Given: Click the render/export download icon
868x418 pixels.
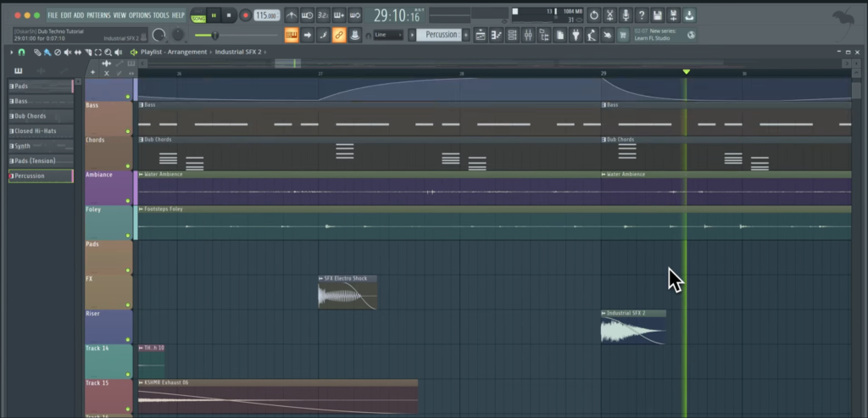Looking at the screenshot, I should pos(689,15).
